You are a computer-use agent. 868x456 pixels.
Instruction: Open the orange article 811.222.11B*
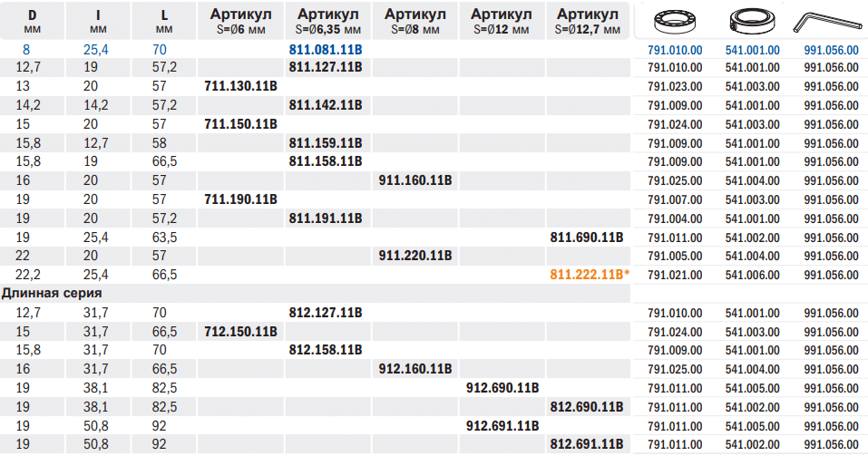point(590,275)
